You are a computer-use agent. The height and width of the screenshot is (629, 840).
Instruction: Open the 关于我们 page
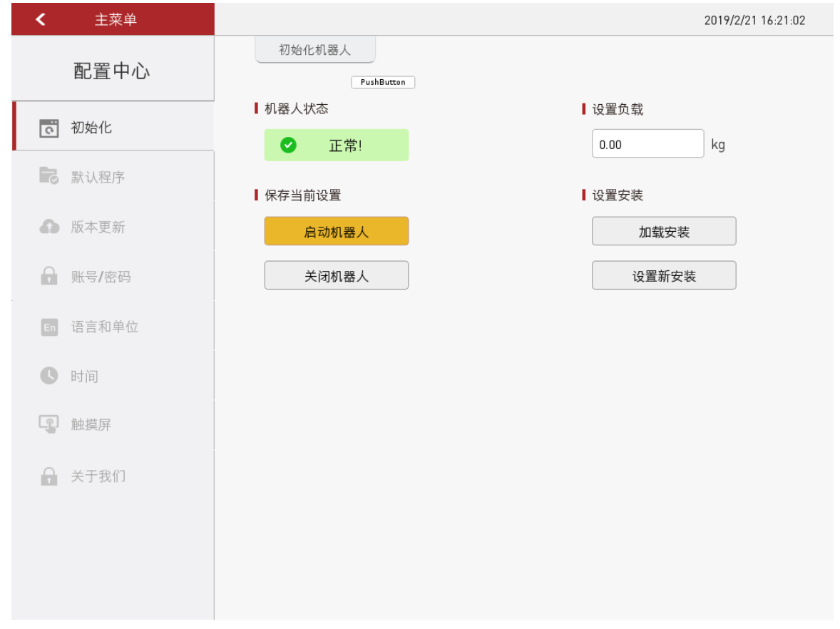pyautogui.click(x=113, y=476)
